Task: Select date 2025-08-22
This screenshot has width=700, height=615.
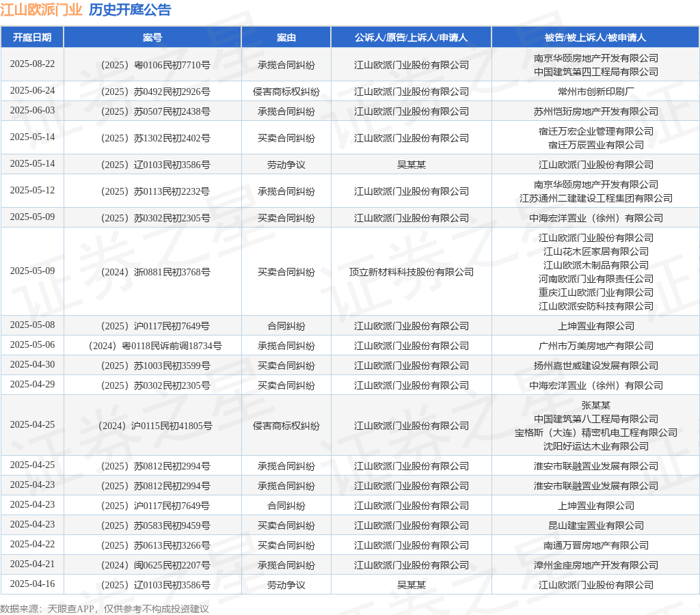Action: (x=32, y=64)
